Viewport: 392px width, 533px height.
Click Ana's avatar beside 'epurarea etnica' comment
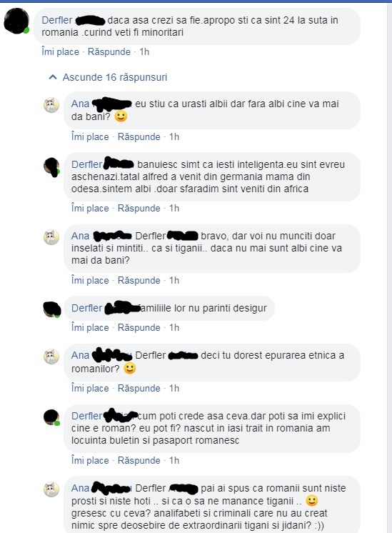51,357
